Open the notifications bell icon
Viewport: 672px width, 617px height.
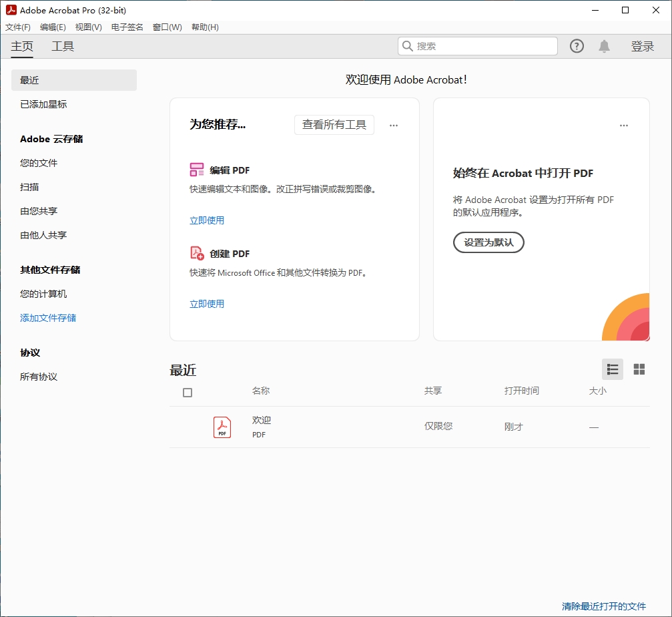click(604, 45)
